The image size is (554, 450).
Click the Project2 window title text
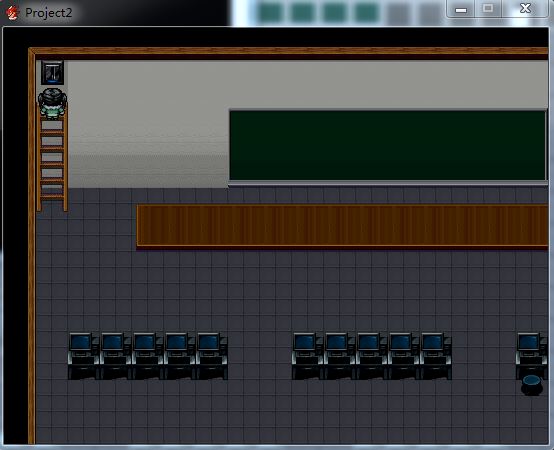tap(48, 13)
